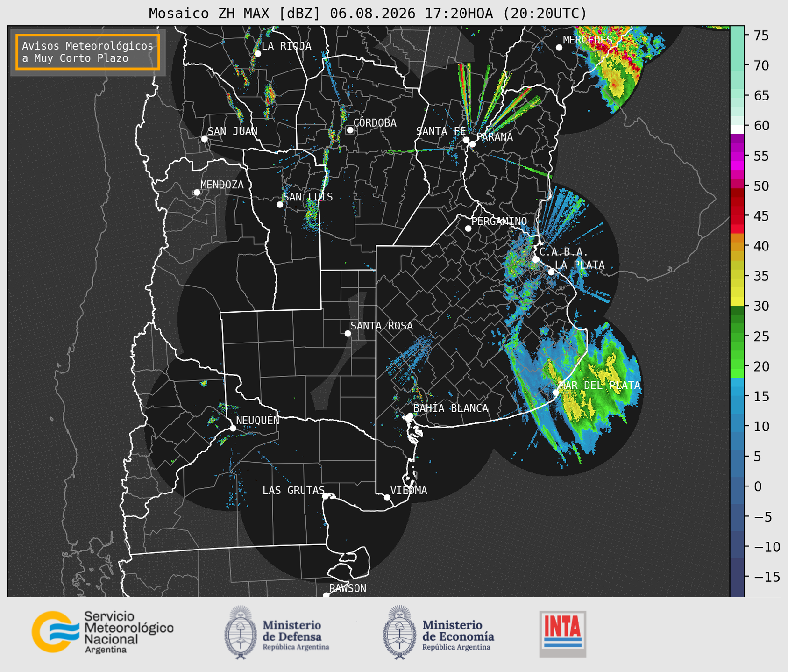Click the yellow 30-35 dBZ scale segment
Image resolution: width=788 pixels, height=672 pixels.
tap(737, 291)
